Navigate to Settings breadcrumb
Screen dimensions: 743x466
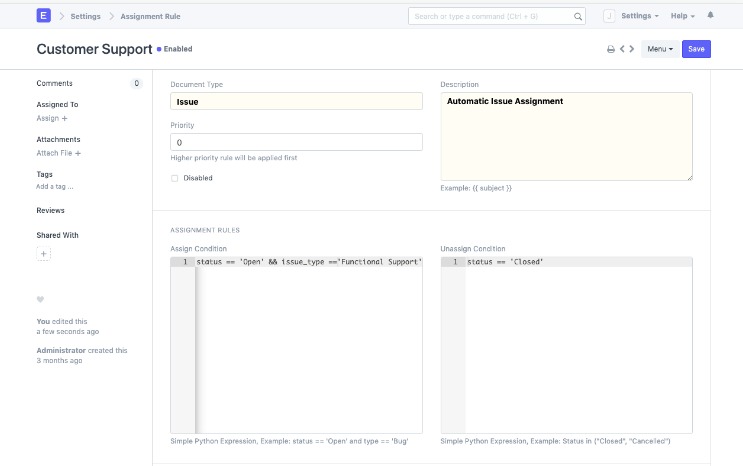tap(85, 16)
